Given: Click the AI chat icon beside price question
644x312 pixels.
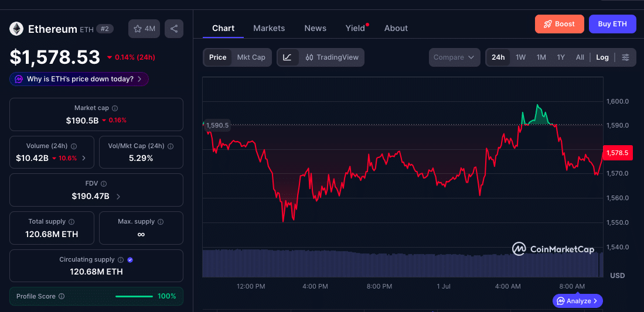Looking at the screenshot, I should (x=19, y=79).
